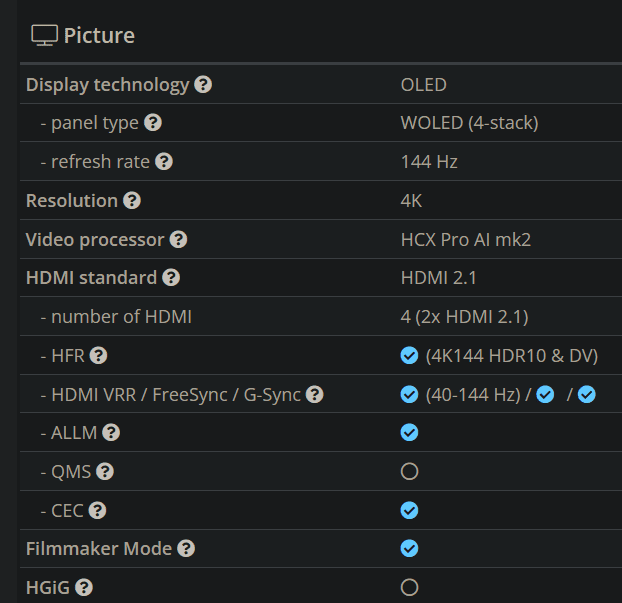Click the empty HGiG circle indicator

[x=409, y=587]
